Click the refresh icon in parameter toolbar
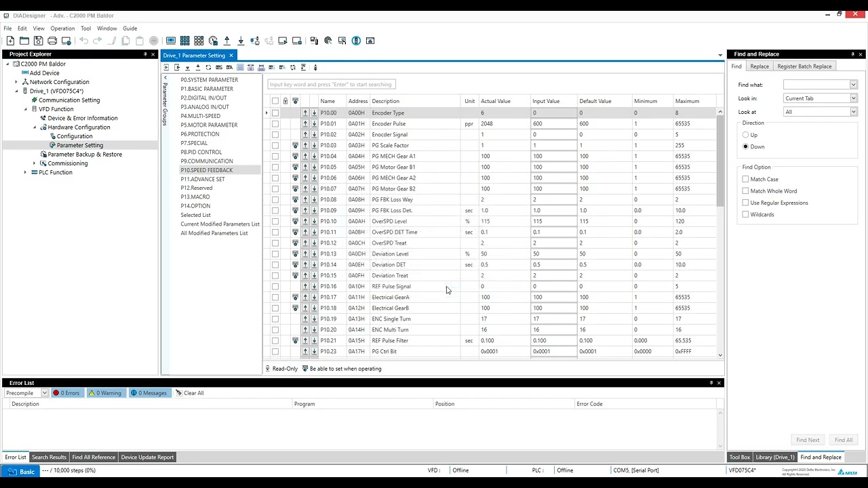The width and height of the screenshot is (868, 488). pyautogui.click(x=208, y=67)
